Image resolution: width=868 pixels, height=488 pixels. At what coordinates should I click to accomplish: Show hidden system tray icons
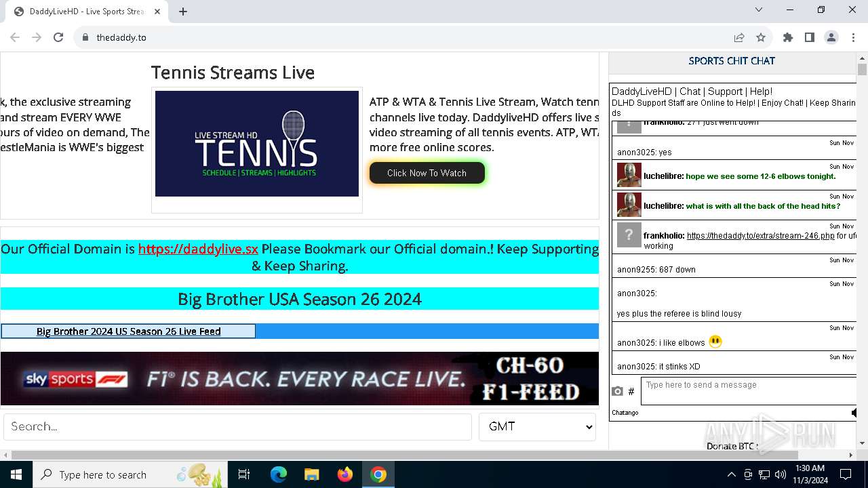[x=731, y=474]
